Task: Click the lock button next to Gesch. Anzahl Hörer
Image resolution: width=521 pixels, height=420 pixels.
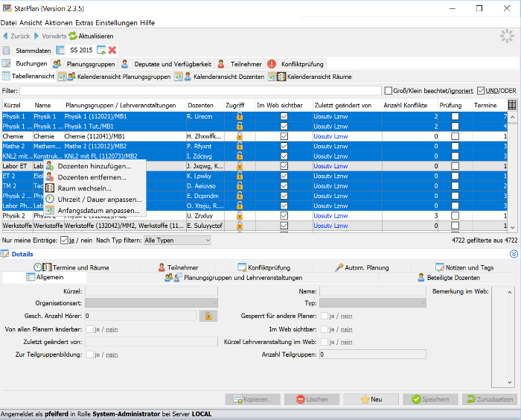Action: [x=208, y=316]
